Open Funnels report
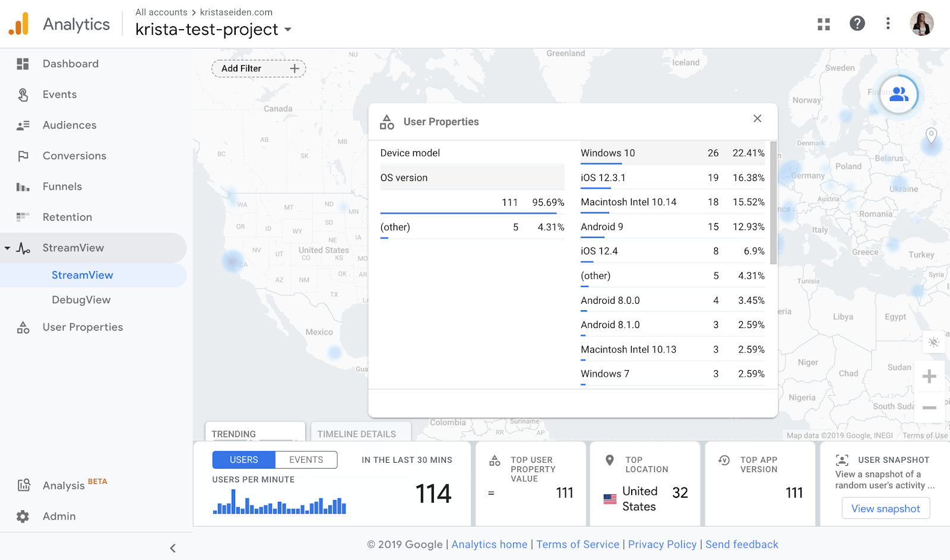This screenshot has width=950, height=560. pos(62,187)
